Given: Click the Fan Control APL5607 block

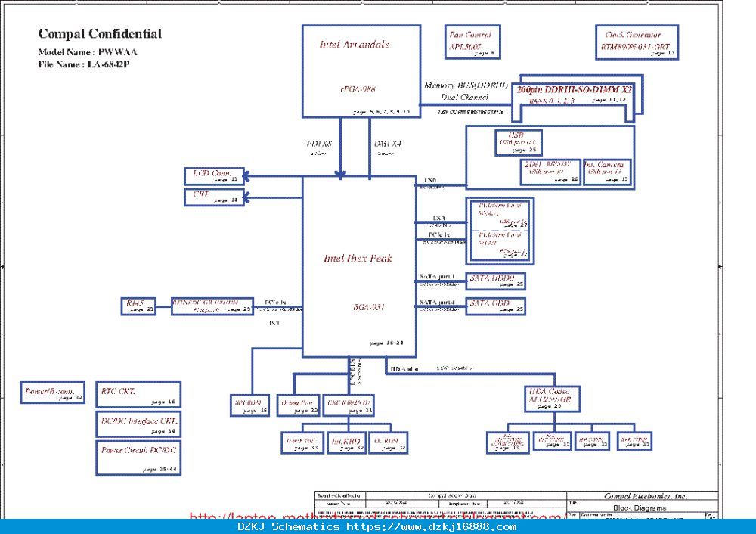Looking at the screenshot, I should pos(472,42).
